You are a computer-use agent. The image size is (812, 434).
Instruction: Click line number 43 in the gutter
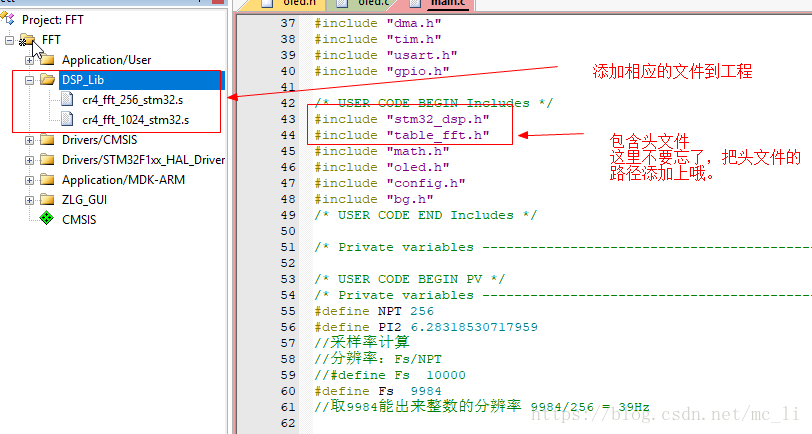tap(288, 119)
